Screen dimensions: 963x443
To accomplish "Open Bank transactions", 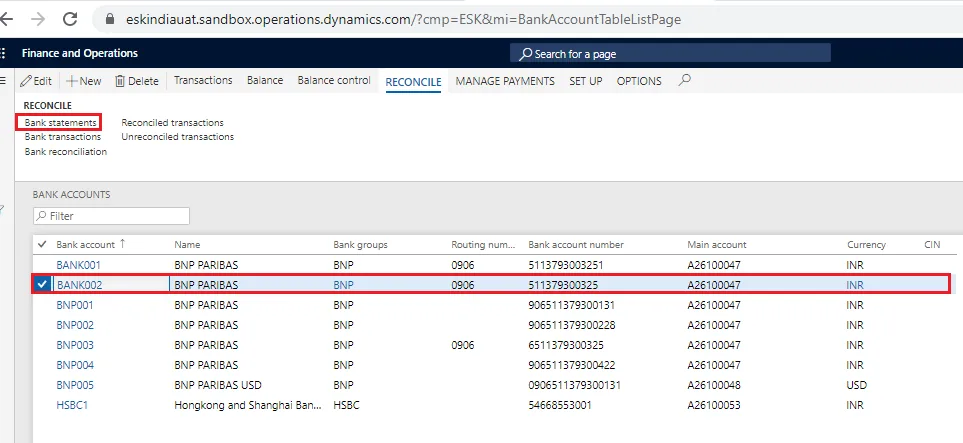I will tap(63, 136).
